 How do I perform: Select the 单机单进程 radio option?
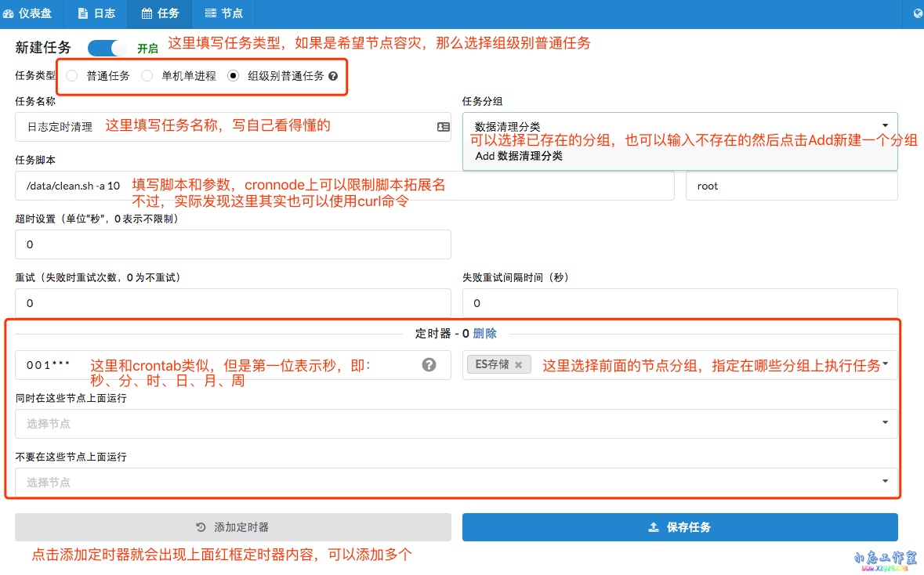pos(147,75)
